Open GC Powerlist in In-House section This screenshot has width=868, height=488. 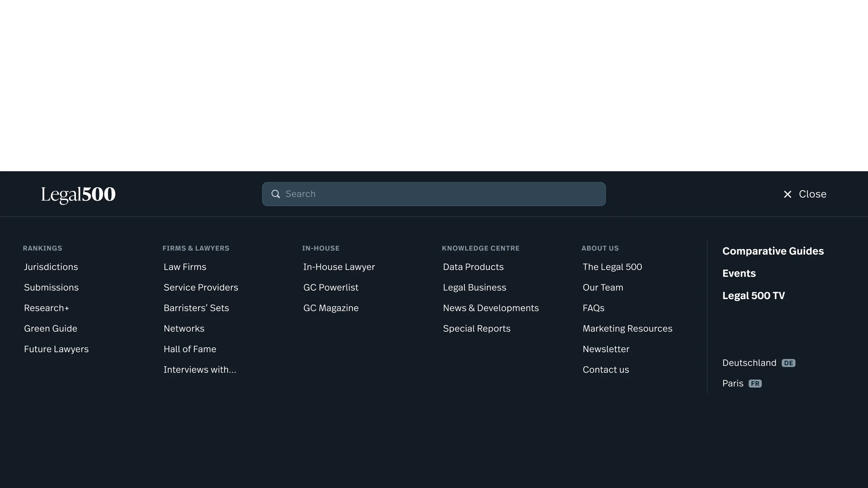331,288
